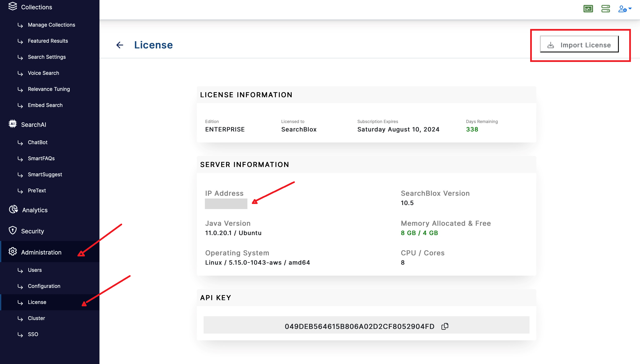
Task: Click the Administration gear icon
Action: pyautogui.click(x=12, y=252)
